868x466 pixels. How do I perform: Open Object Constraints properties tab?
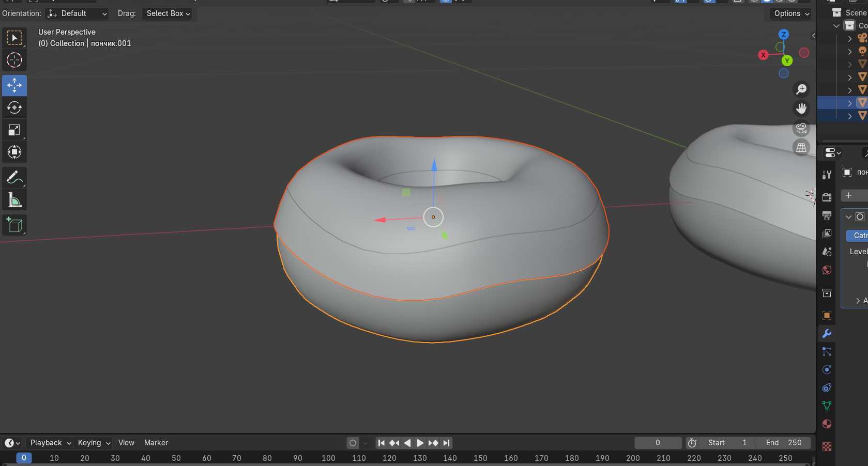(827, 387)
